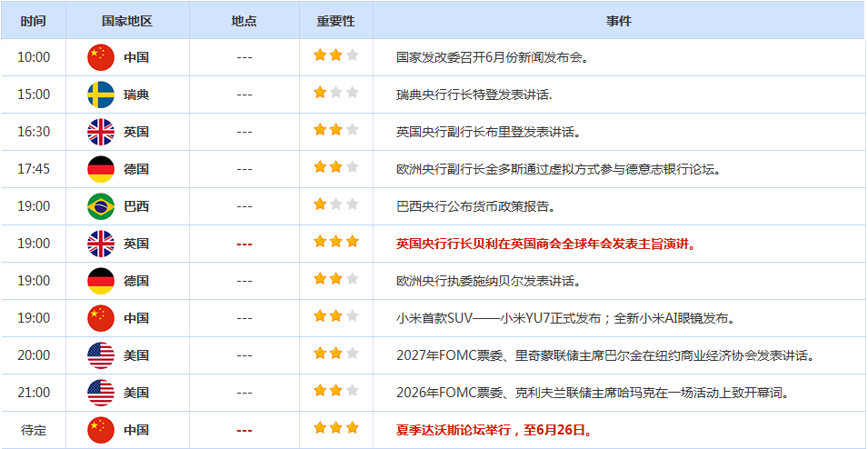Click UK flag in the red 贝利 row

pos(101,244)
